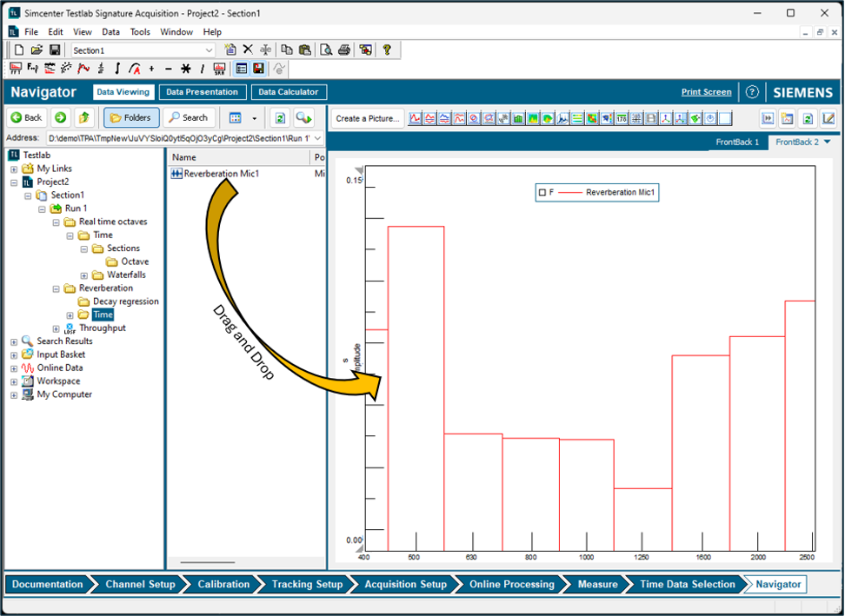Collapse the Real time octaves folder
The width and height of the screenshot is (845, 616).
57,222
